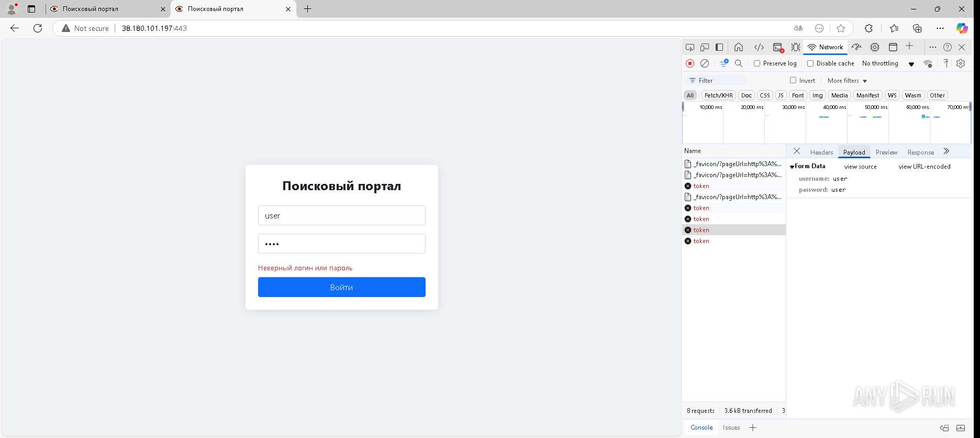The image size is (980, 438).
Task: Show more request detail tabs chevron
Action: (946, 151)
